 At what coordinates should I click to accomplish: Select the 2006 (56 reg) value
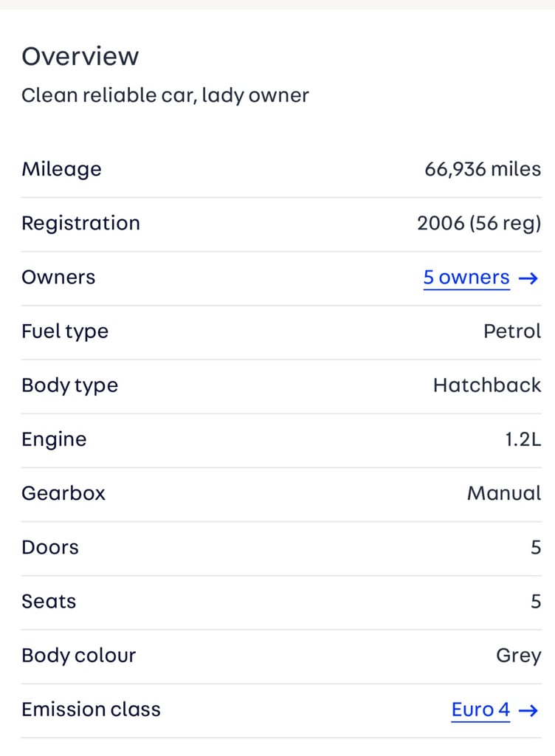point(480,223)
